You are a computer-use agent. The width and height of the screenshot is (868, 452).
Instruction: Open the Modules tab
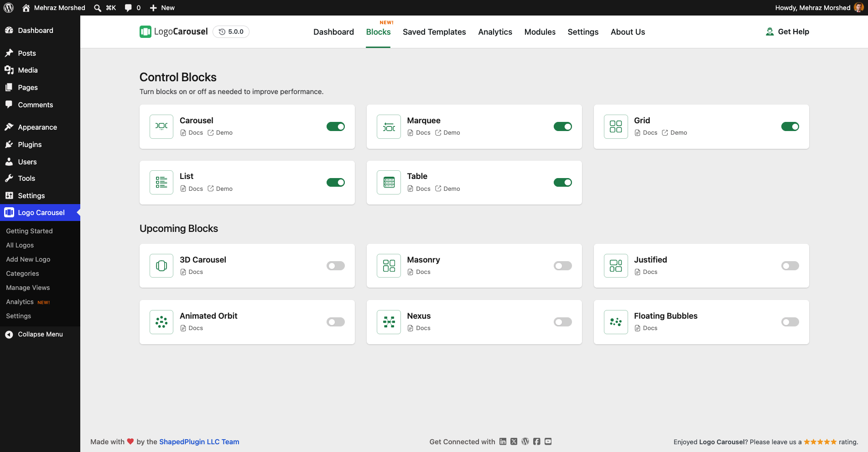pyautogui.click(x=540, y=32)
